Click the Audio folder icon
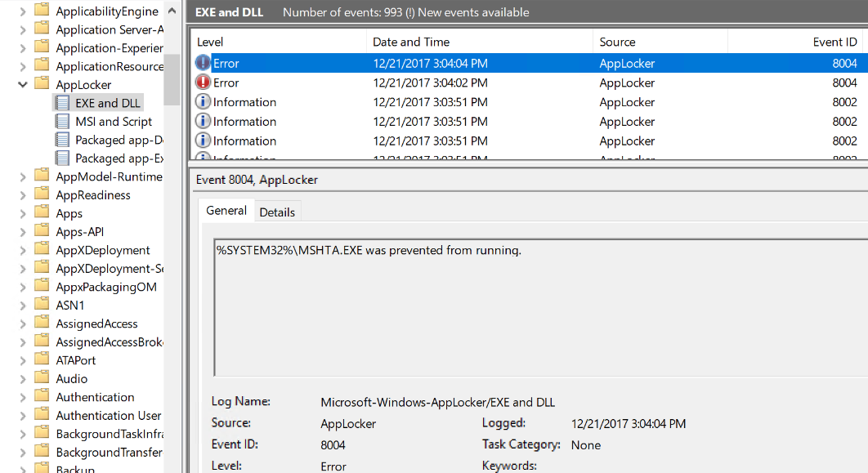 [42, 379]
